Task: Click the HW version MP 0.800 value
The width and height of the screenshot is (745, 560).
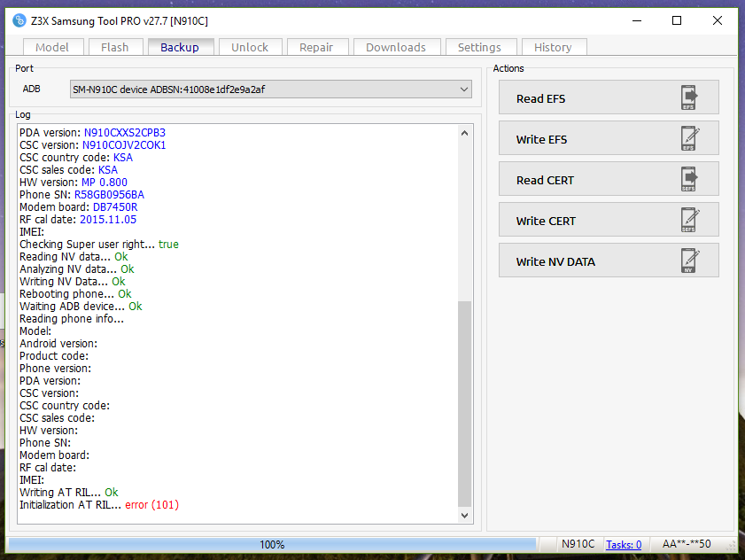Action: pos(105,183)
